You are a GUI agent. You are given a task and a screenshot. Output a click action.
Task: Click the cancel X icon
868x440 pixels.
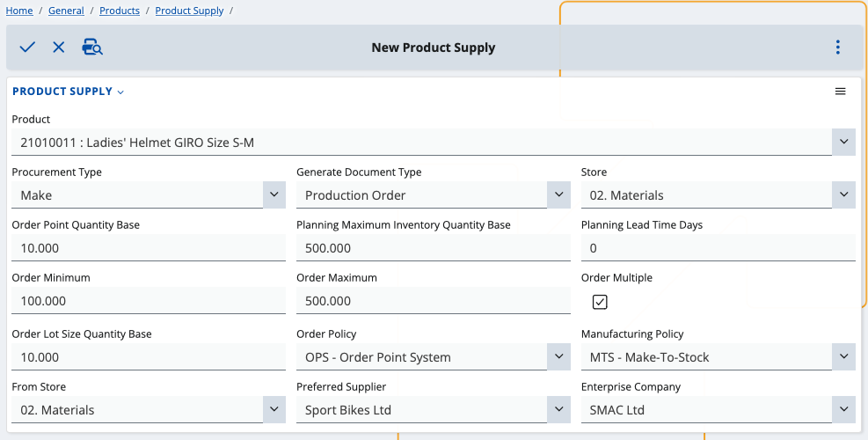[59, 48]
